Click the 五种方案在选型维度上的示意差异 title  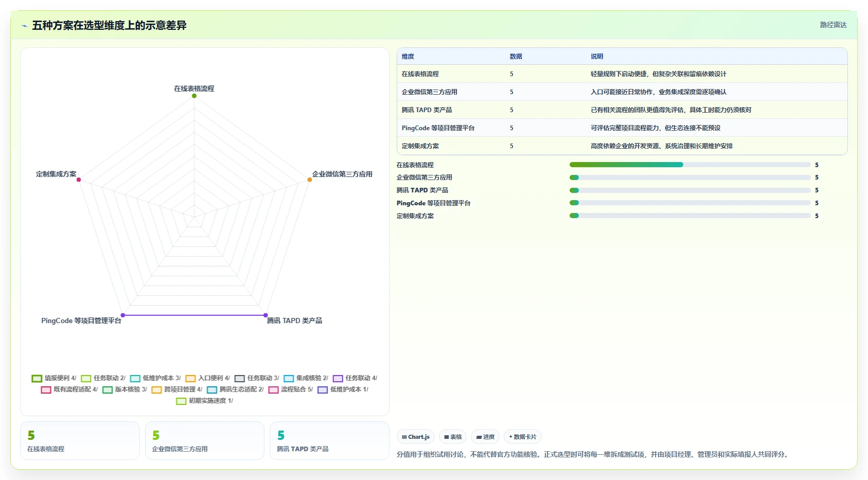click(109, 25)
